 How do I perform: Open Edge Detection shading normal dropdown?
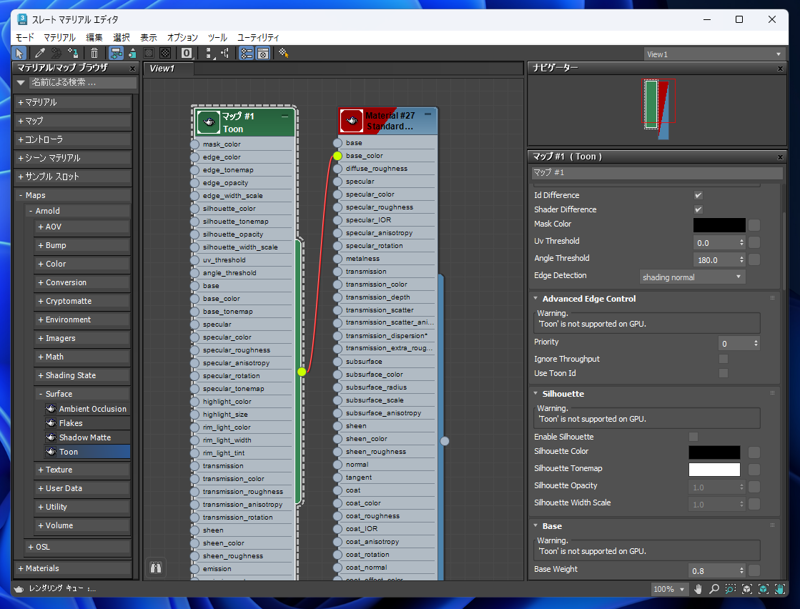(692, 277)
